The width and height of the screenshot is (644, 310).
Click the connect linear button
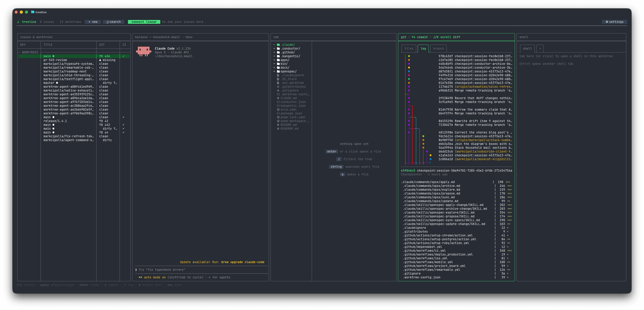point(144,22)
